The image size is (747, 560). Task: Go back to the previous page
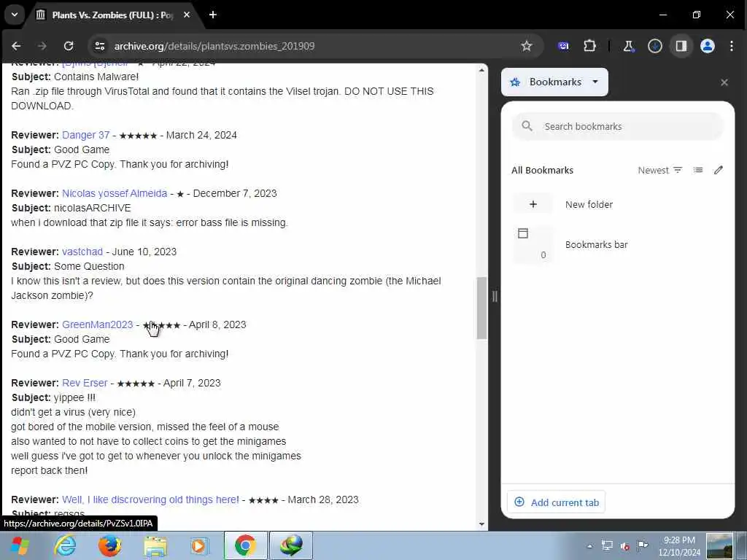pyautogui.click(x=16, y=46)
